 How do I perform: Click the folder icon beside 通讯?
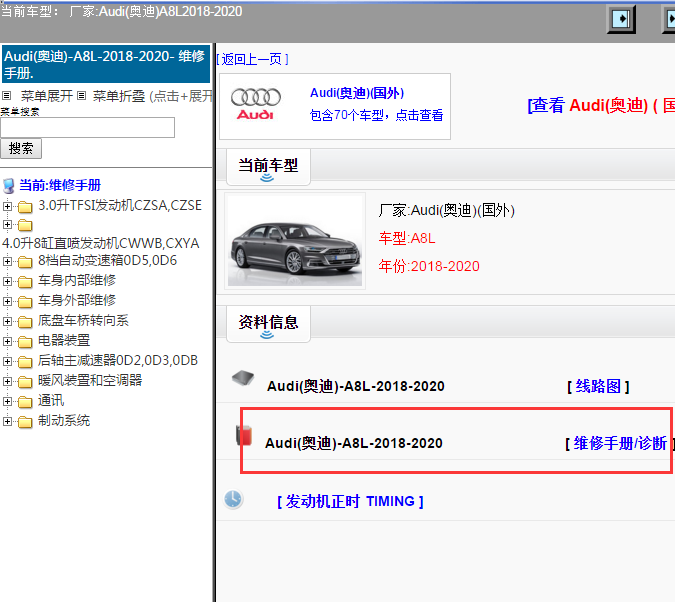25,402
